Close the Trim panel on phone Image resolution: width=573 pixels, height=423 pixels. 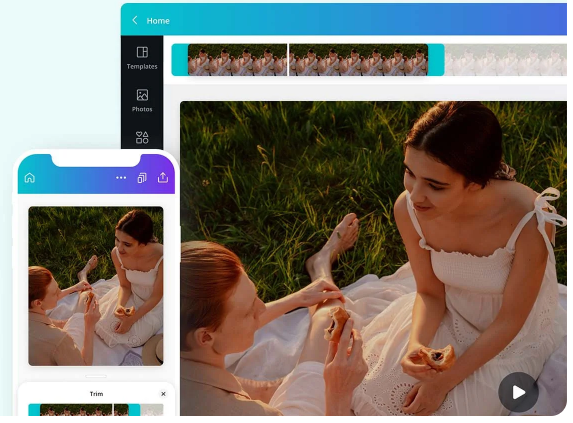[x=163, y=394]
